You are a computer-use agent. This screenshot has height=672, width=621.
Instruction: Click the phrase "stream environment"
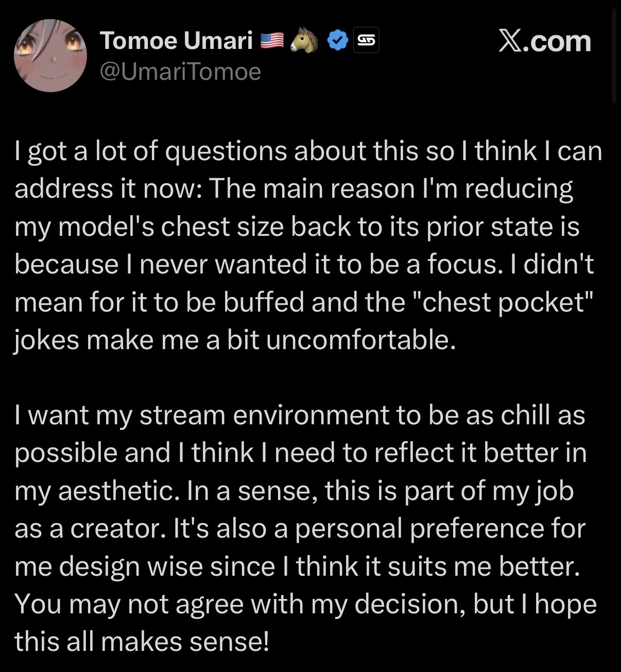tap(265, 416)
